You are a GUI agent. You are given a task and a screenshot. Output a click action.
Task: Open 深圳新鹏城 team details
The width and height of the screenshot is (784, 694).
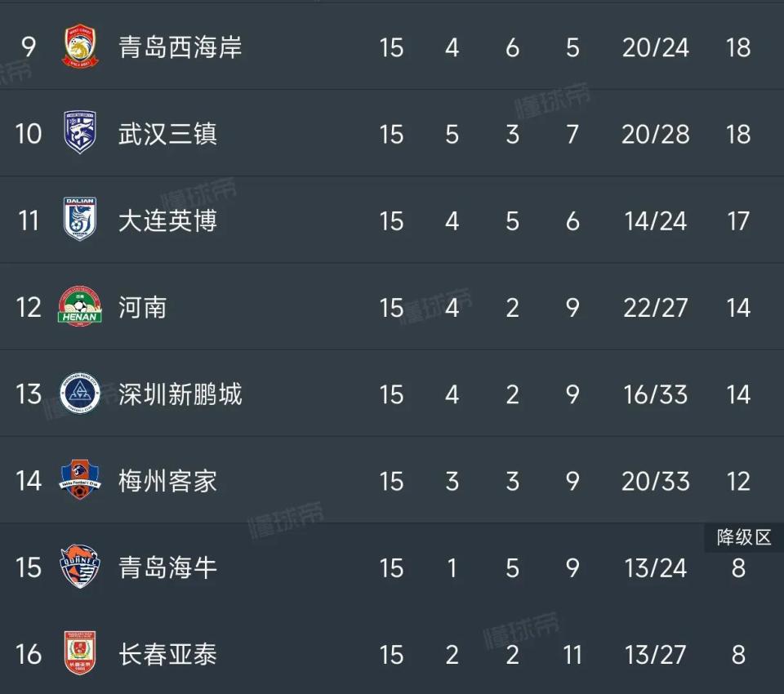tap(180, 394)
